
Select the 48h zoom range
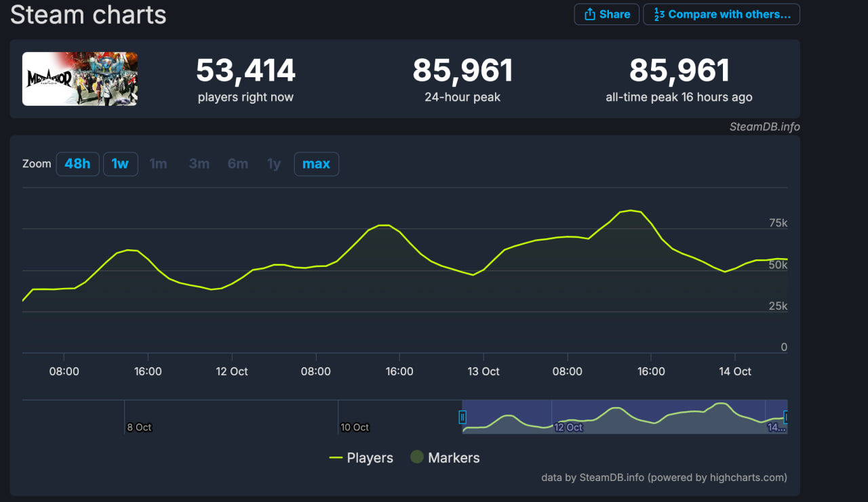point(77,164)
